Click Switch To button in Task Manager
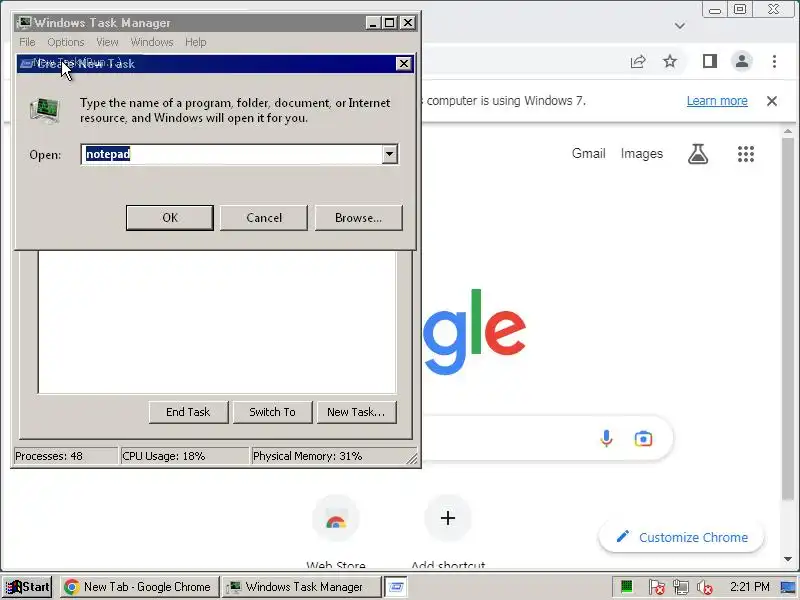Viewport: 800px width, 600px height. (272, 412)
